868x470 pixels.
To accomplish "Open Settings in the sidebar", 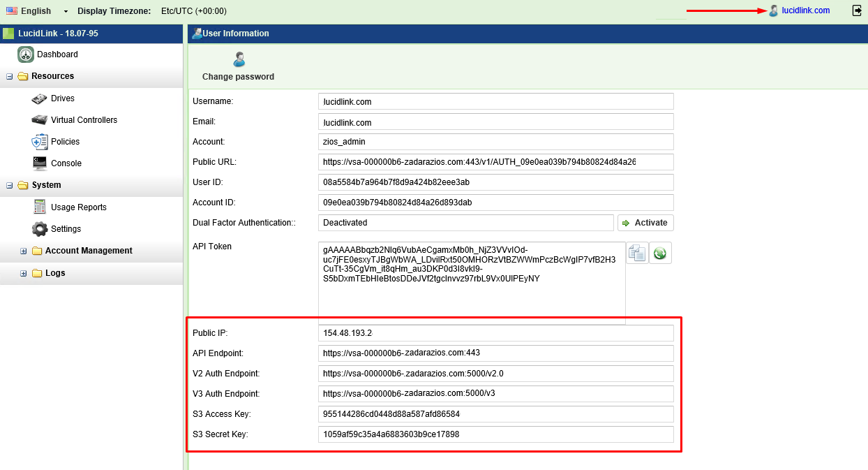I will 66,229.
